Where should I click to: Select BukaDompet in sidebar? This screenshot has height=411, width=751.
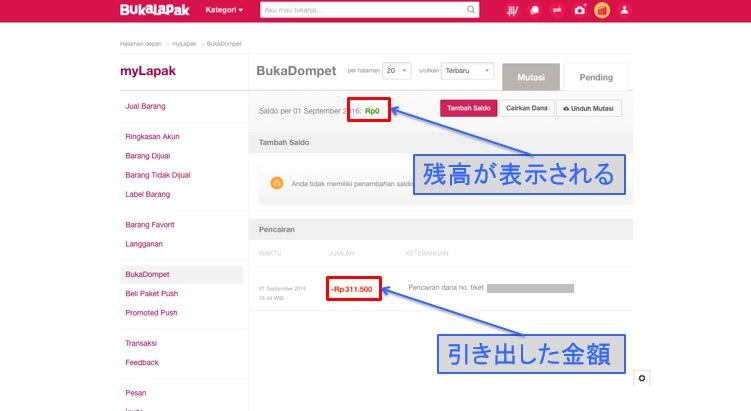pyautogui.click(x=182, y=274)
